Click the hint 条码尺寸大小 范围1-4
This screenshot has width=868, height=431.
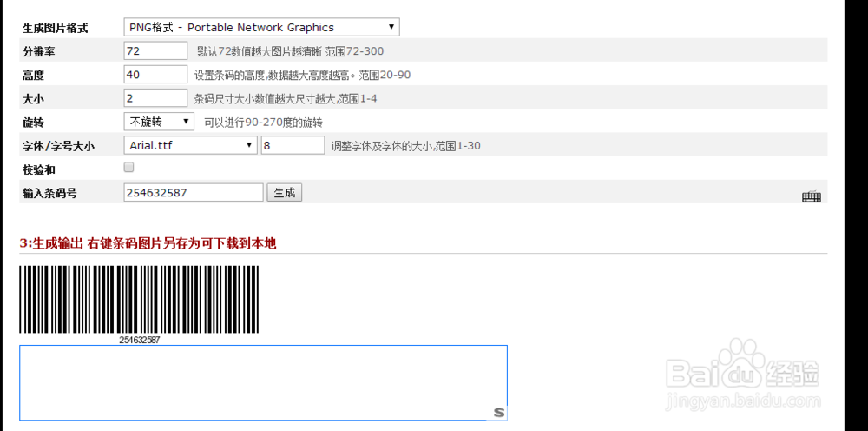286,98
